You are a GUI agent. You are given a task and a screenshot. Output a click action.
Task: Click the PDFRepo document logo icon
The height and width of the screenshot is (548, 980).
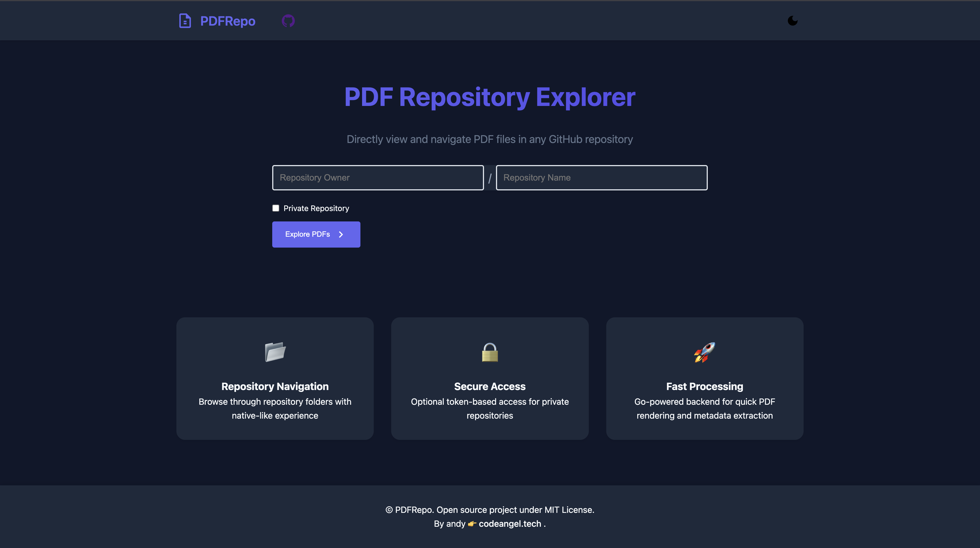[185, 21]
